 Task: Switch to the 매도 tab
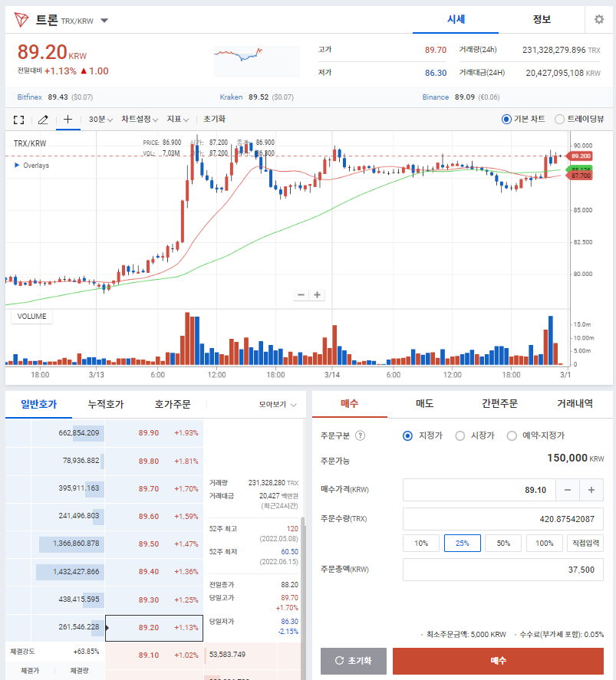pyautogui.click(x=424, y=403)
